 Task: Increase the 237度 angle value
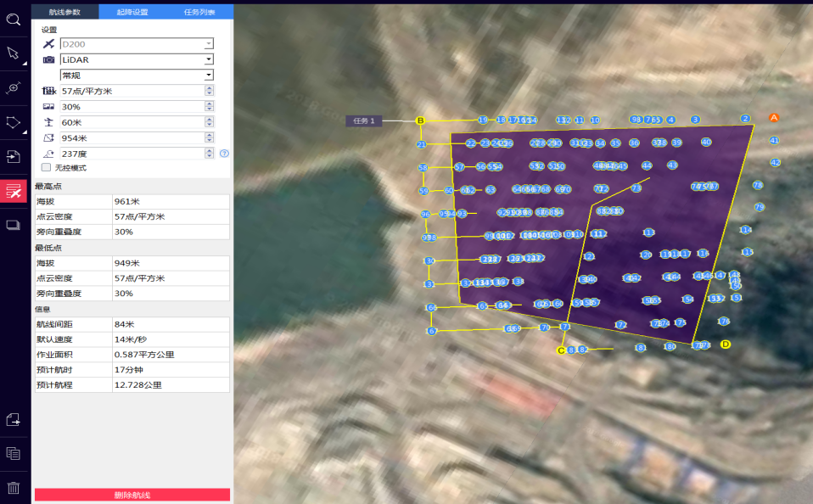[x=209, y=151]
